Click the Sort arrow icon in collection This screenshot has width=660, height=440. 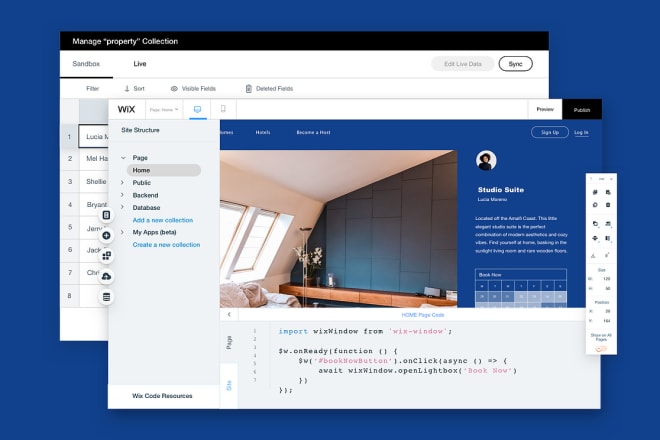(127, 88)
